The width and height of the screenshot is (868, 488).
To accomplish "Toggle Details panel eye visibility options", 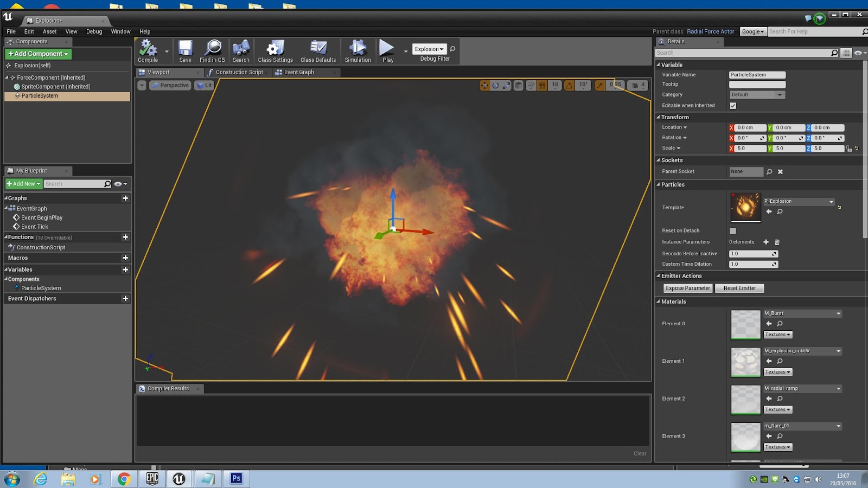I will pyautogui.click(x=860, y=53).
